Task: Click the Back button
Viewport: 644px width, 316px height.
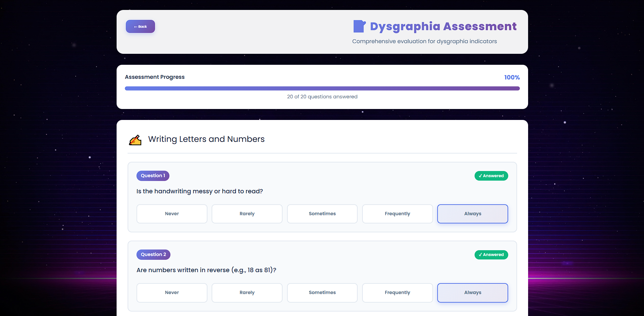Action: [x=140, y=26]
